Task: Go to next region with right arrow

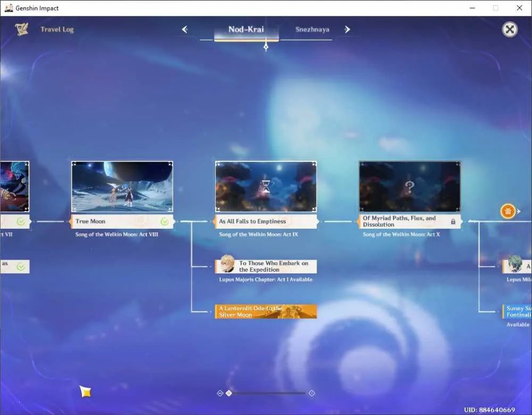Action: click(347, 29)
